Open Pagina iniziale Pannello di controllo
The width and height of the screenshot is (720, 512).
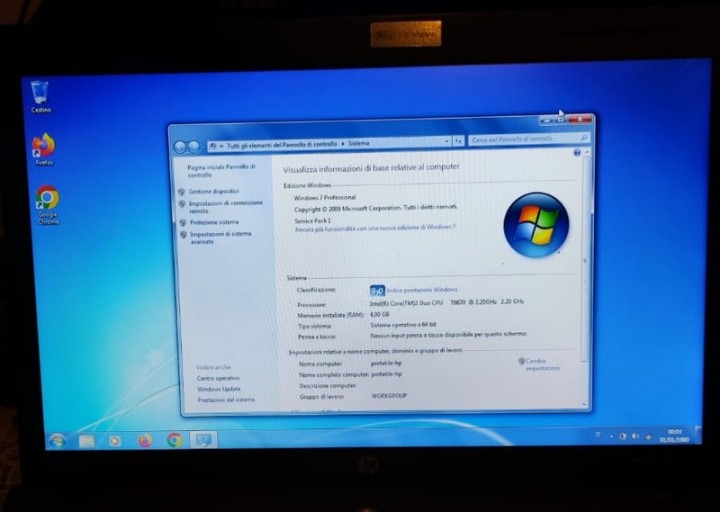221,171
